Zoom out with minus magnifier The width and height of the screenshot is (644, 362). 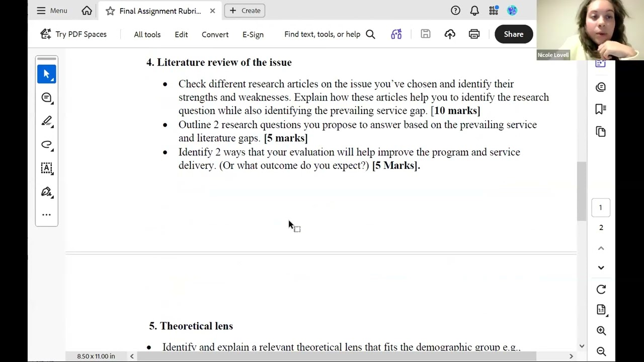(601, 351)
